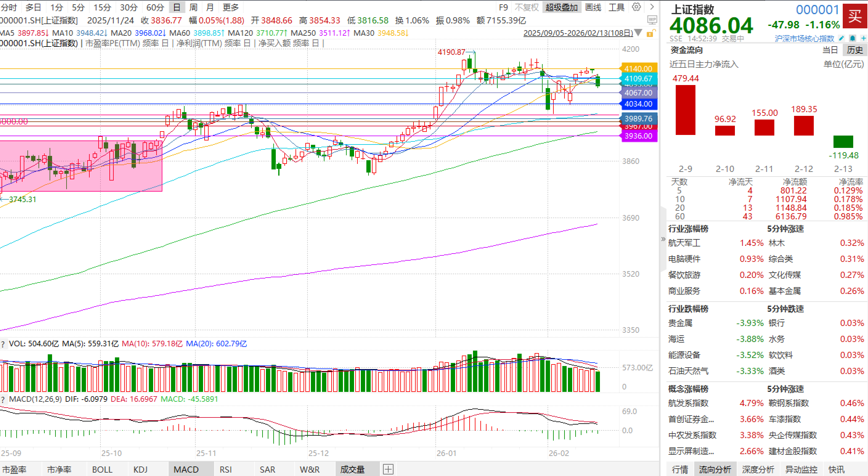Click the bell alert icon
The height and width of the screenshot is (476, 868).
(x=853, y=39)
